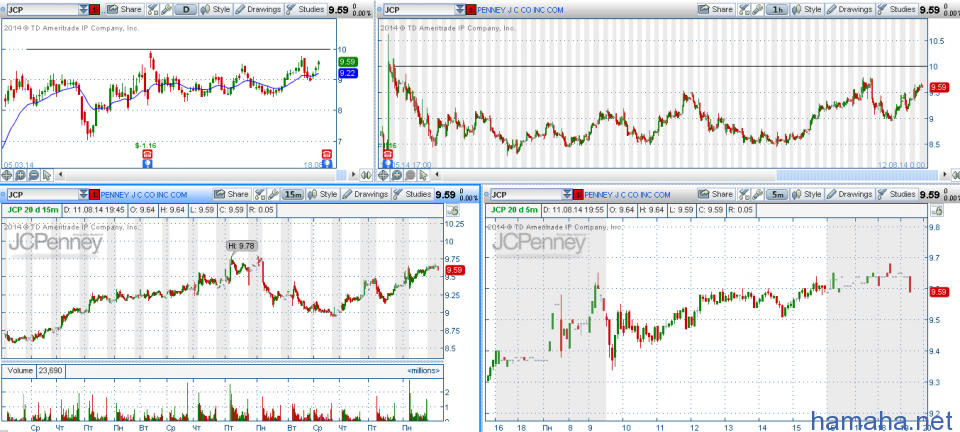Click right scroll arrow under daily chart
The width and height of the screenshot is (960, 432).
pos(353,175)
